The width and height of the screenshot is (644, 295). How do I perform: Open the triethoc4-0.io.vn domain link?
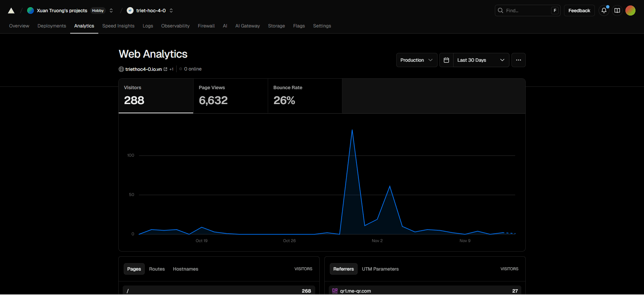tap(143, 69)
